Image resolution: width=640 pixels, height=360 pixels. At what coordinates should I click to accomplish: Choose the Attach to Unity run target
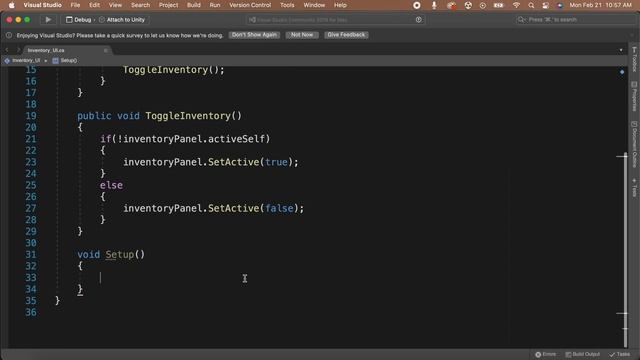pyautogui.click(x=122, y=20)
